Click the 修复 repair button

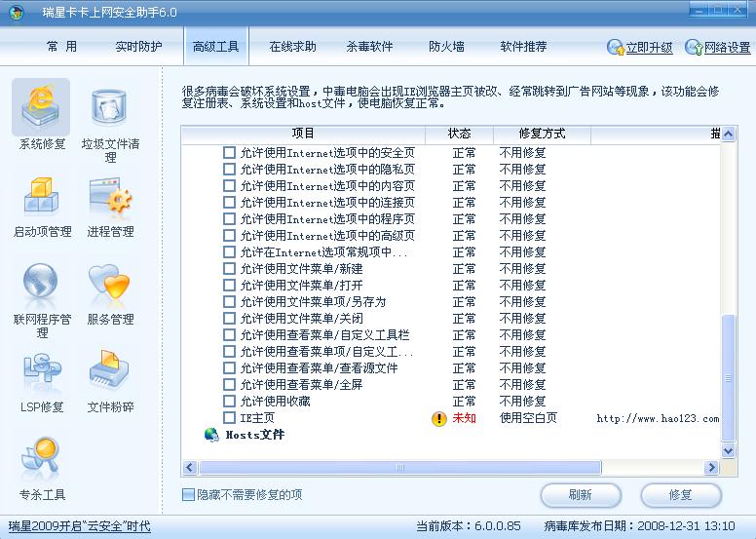pos(681,495)
